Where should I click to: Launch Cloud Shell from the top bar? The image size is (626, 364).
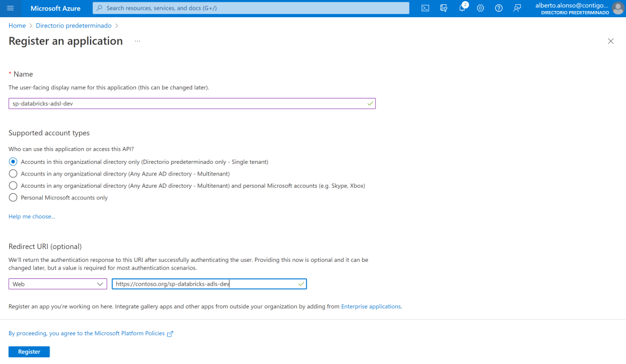pyautogui.click(x=425, y=8)
